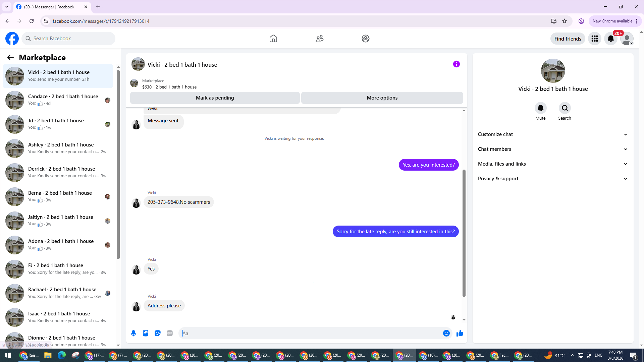
Task: Attach a file with the image icon
Action: [146, 333]
